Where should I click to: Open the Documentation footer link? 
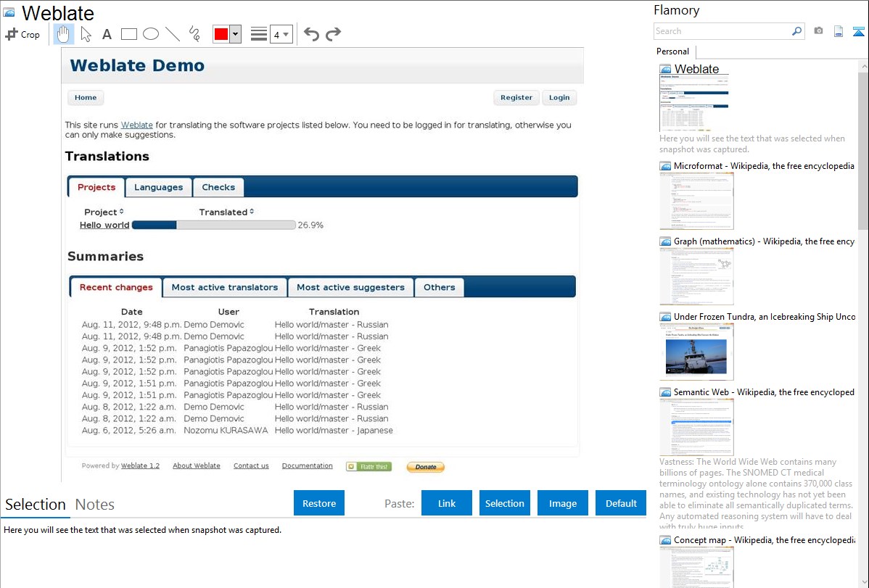pos(307,466)
